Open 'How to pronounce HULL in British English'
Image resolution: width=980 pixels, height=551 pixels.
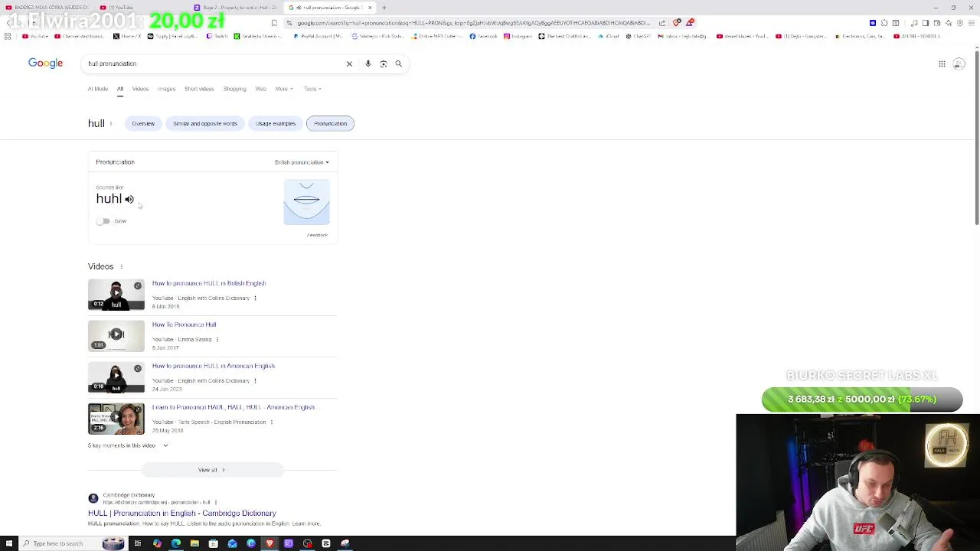tap(209, 283)
